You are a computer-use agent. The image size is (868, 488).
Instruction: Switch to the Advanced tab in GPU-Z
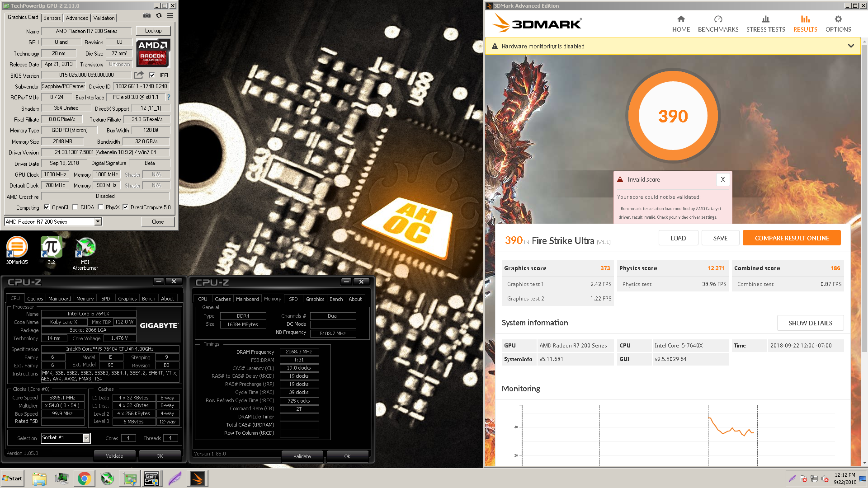coord(77,18)
